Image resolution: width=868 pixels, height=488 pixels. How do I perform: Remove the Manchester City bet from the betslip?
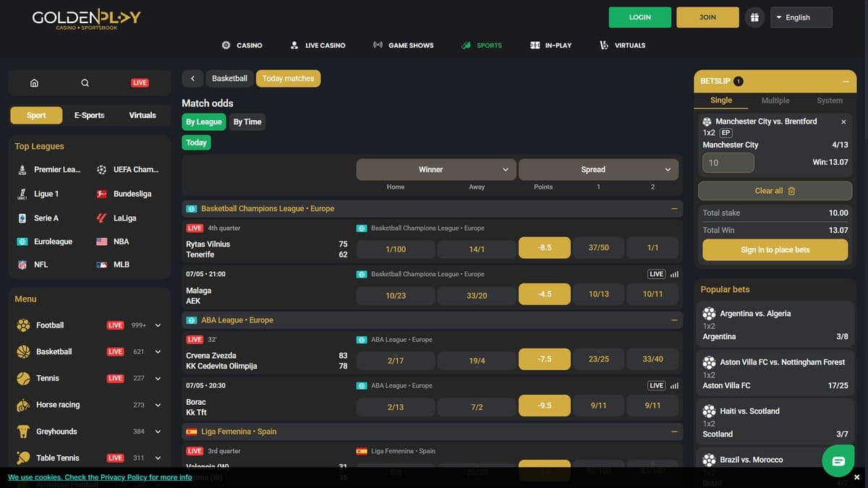[x=843, y=122]
